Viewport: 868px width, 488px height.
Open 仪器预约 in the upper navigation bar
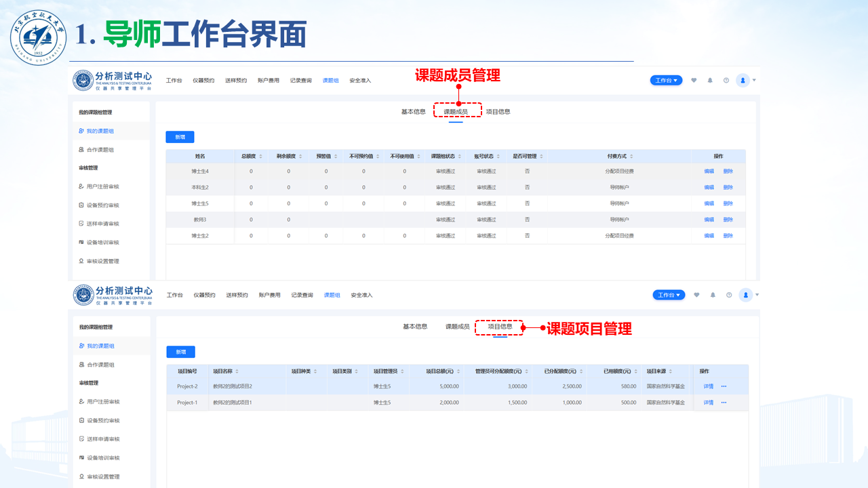pos(203,81)
